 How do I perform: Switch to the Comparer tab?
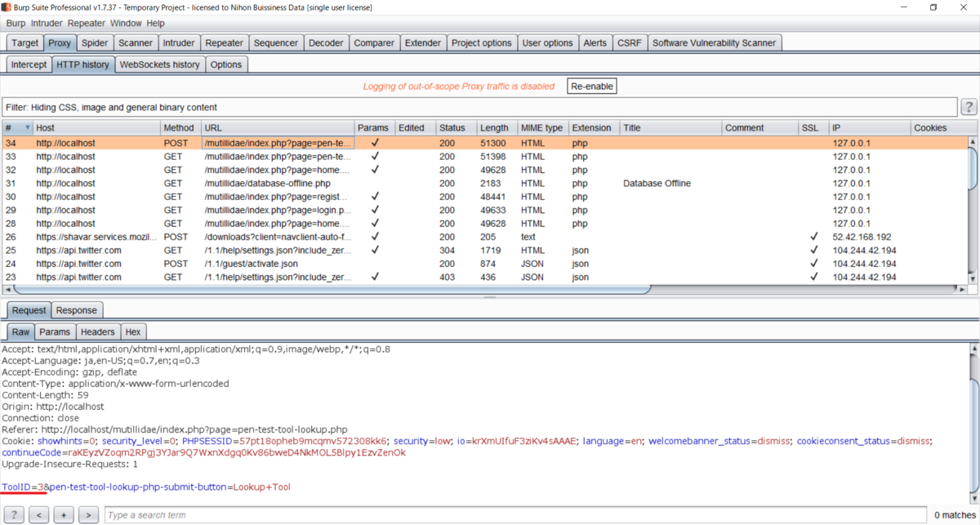(x=374, y=43)
